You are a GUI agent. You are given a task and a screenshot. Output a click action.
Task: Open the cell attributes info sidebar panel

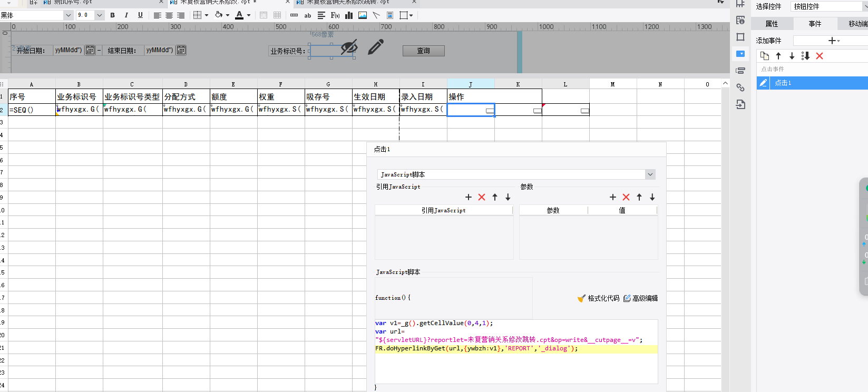point(740,20)
